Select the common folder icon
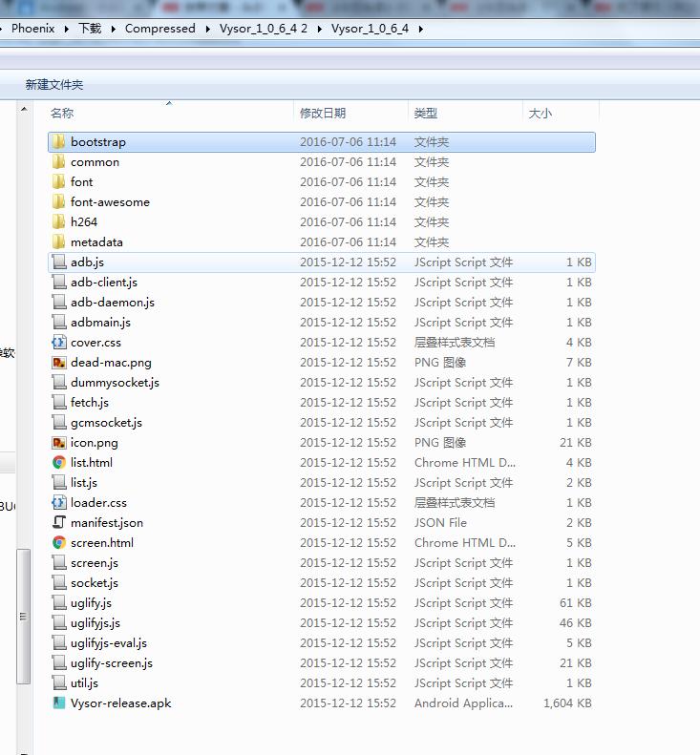 (59, 162)
